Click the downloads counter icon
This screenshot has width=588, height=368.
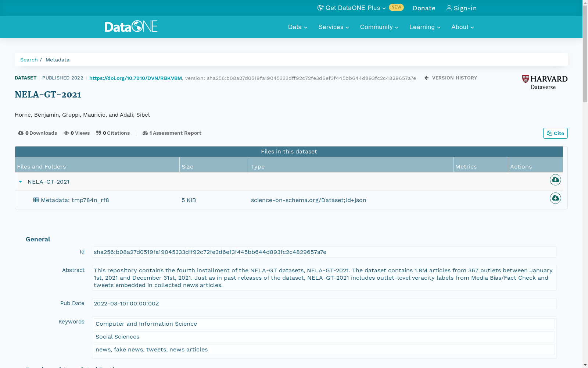click(21, 133)
